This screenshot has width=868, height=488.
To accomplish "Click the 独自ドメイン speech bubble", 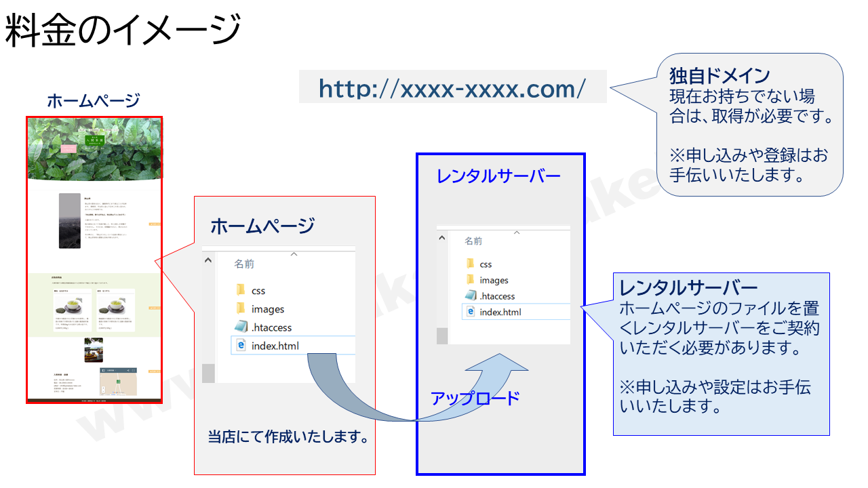I will (x=749, y=125).
